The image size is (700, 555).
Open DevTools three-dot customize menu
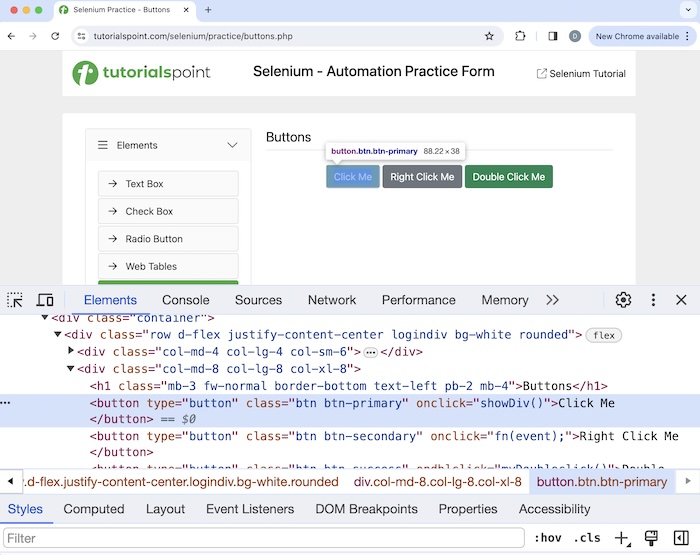653,300
